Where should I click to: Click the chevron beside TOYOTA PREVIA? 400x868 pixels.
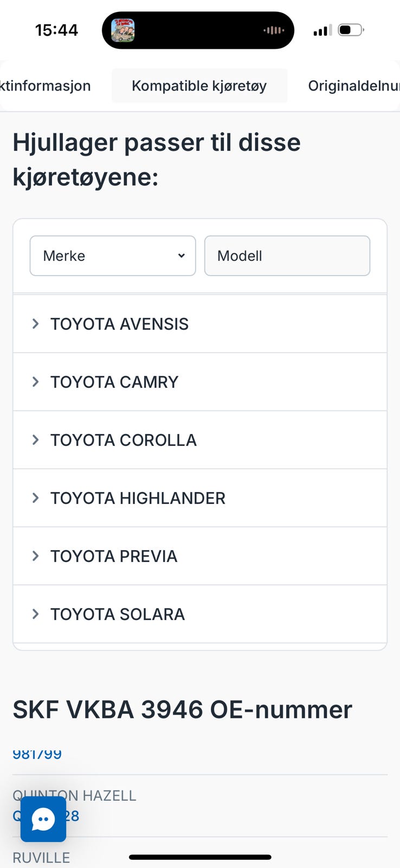tap(36, 556)
